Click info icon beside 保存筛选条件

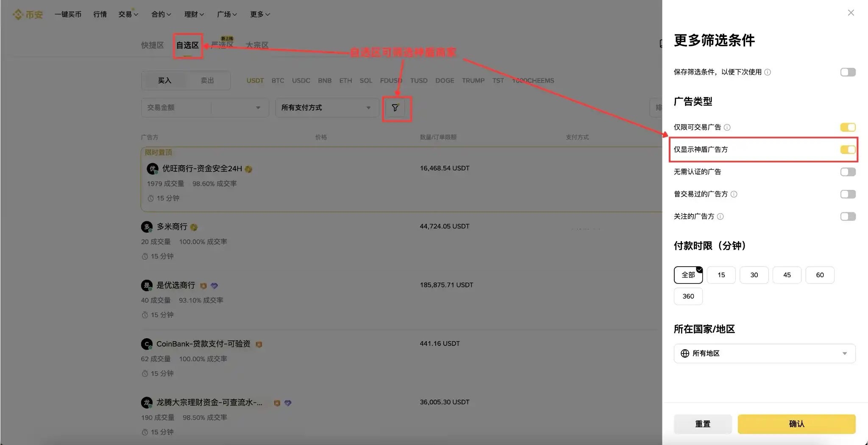tap(768, 72)
